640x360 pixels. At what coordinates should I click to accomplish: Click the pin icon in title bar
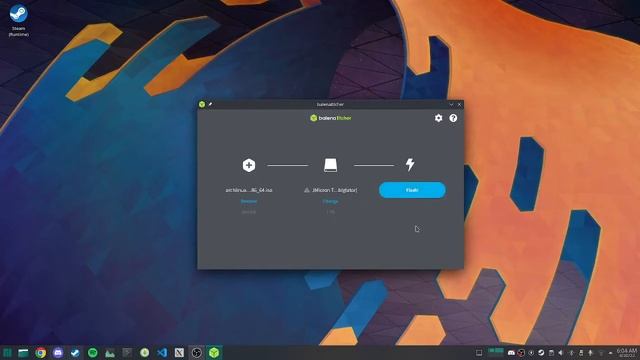pos(210,104)
